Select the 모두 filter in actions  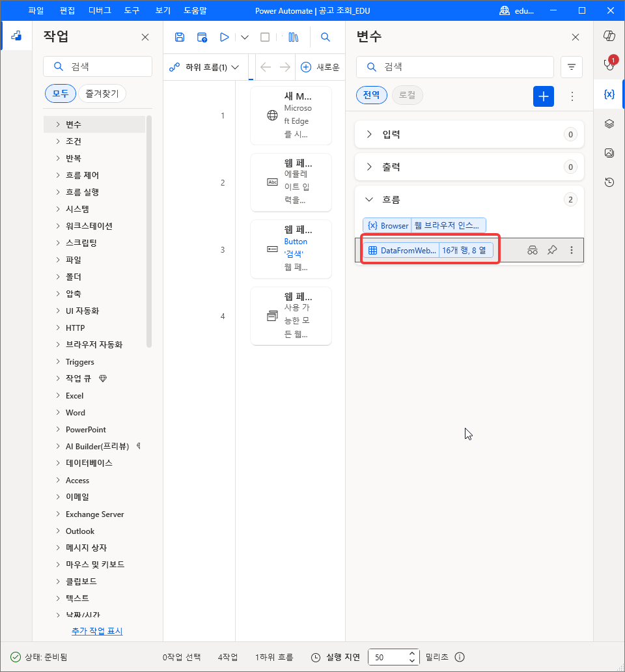pos(61,93)
